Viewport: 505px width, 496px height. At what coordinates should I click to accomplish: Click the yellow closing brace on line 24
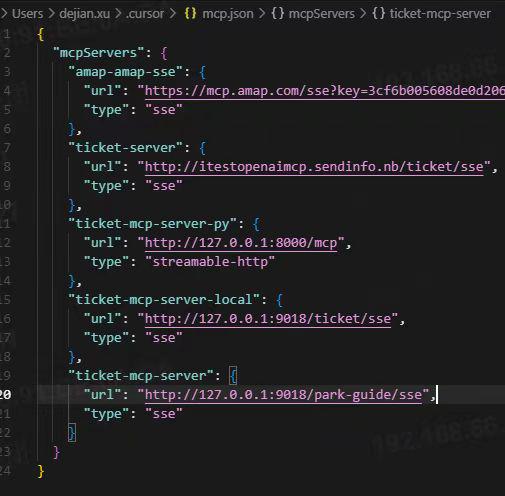click(41, 471)
